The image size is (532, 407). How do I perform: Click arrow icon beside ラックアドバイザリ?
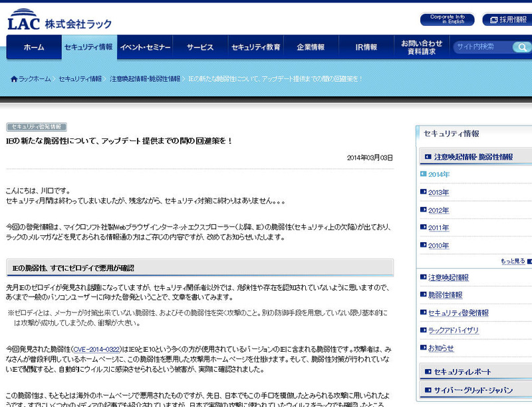point(424,330)
